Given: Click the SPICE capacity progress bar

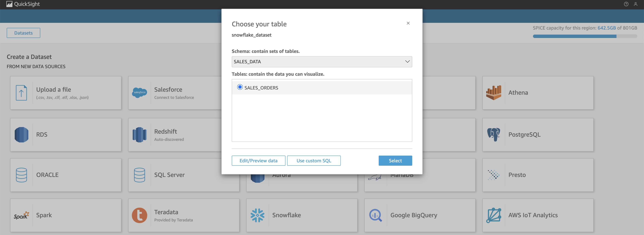Looking at the screenshot, I should click(x=585, y=36).
